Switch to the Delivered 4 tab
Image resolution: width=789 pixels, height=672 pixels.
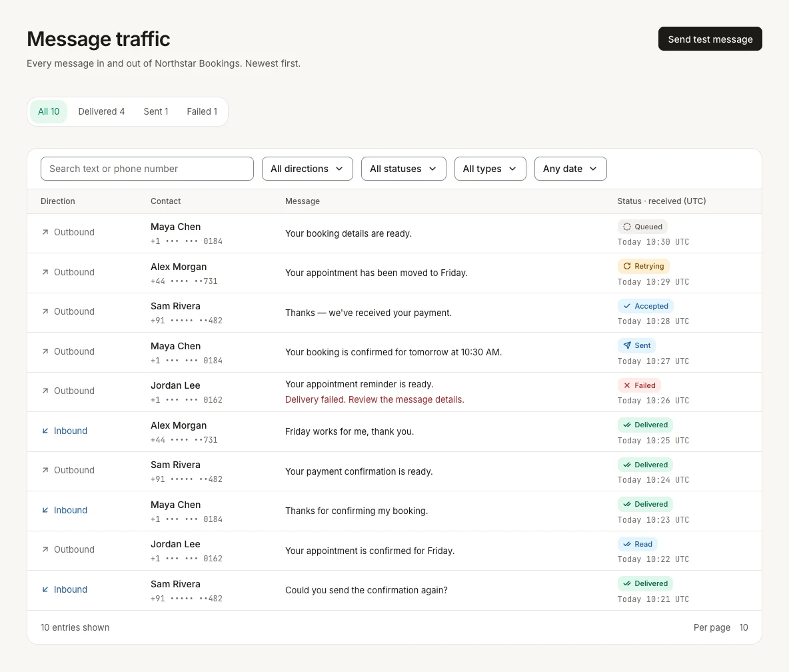click(102, 112)
